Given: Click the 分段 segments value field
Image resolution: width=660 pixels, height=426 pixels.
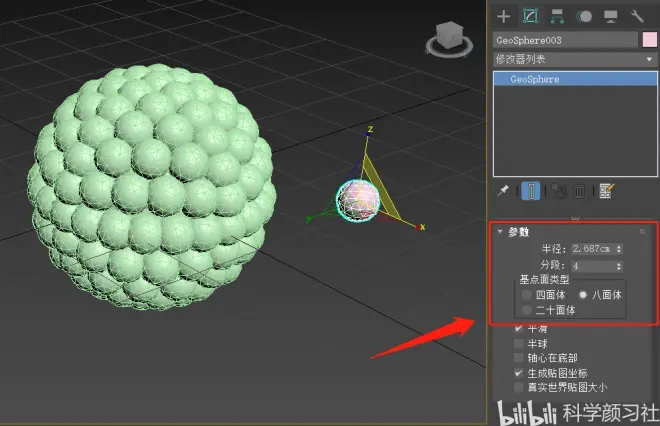Looking at the screenshot, I should pyautogui.click(x=593, y=266).
